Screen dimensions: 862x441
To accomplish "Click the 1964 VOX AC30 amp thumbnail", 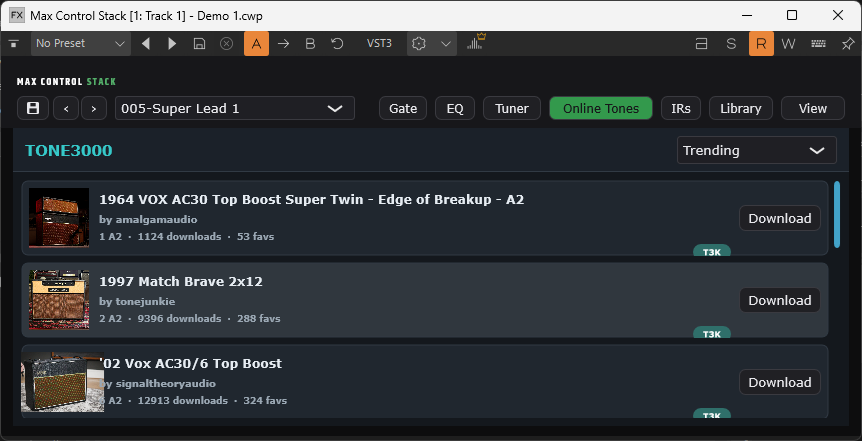I will pos(59,218).
